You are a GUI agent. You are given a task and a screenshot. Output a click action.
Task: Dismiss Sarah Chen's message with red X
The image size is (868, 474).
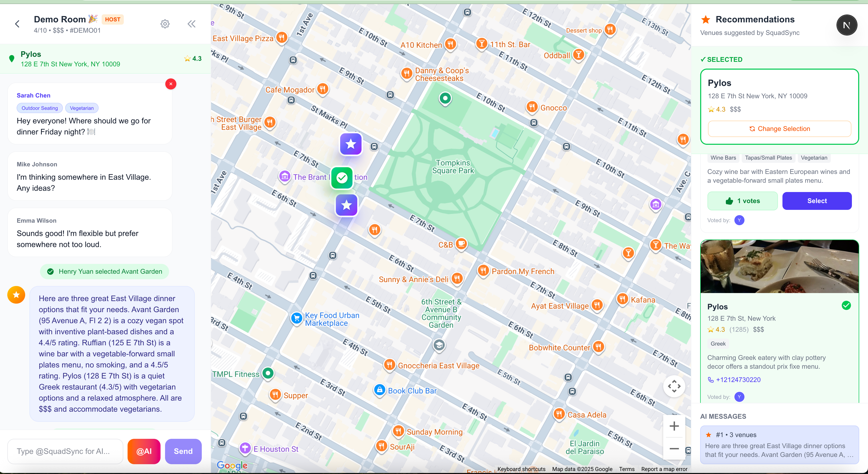171,84
